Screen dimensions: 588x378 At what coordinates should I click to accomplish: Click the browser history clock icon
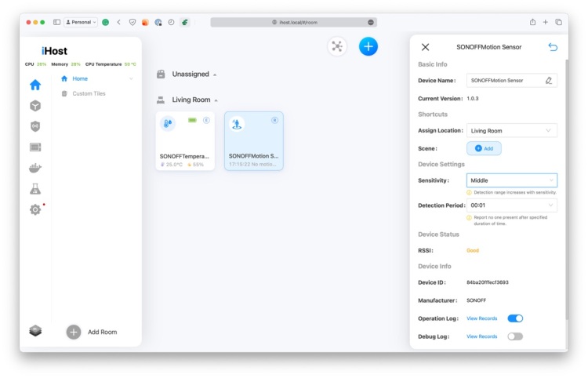[x=171, y=22]
